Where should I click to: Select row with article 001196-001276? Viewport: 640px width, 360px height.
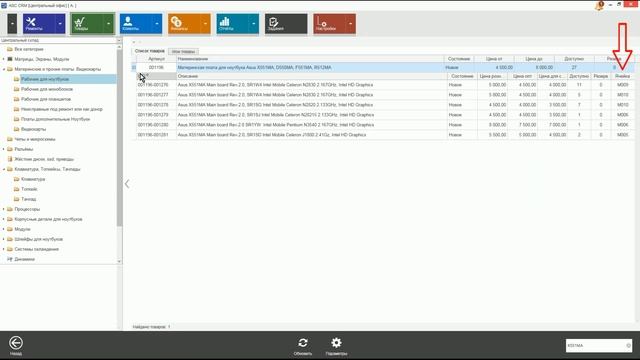(385, 85)
